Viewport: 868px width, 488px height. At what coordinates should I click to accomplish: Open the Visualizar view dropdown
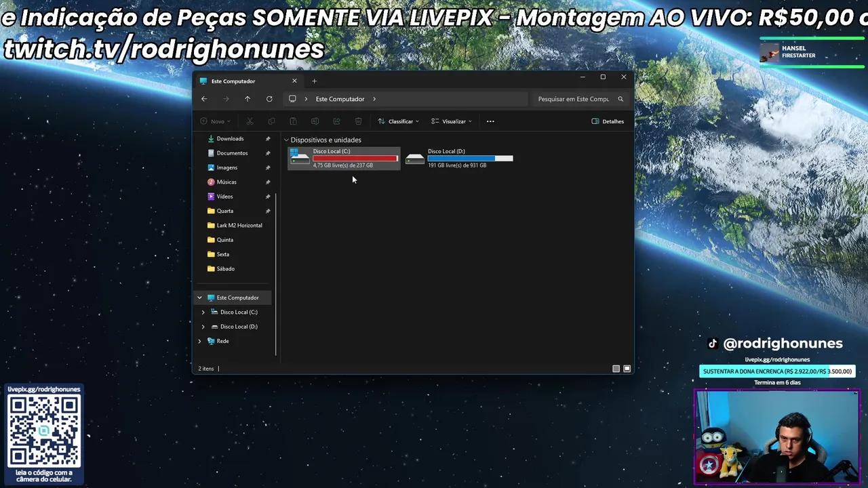[452, 121]
